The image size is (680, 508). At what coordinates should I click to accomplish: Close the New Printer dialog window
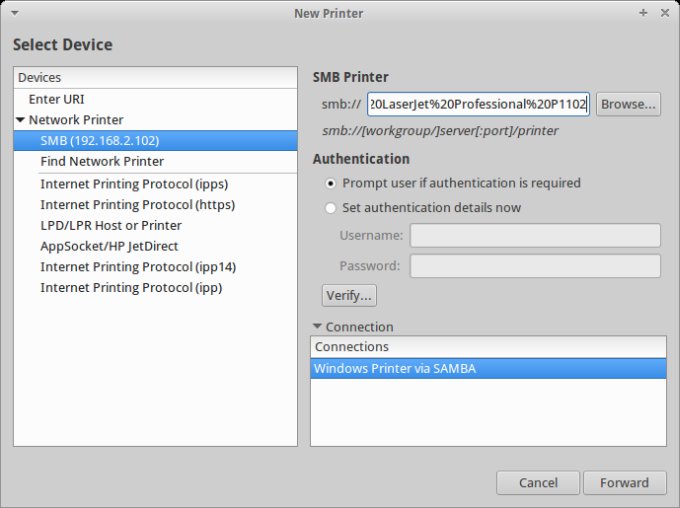pos(666,13)
